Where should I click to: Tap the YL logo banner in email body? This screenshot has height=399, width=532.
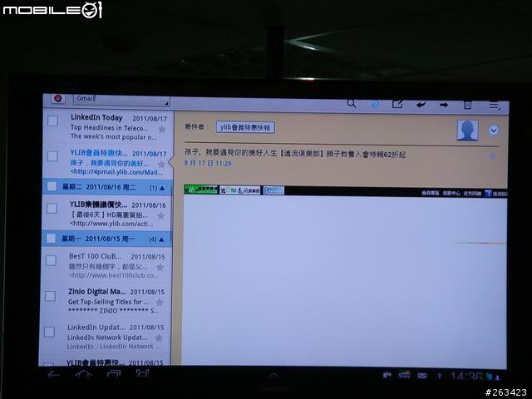[x=240, y=190]
